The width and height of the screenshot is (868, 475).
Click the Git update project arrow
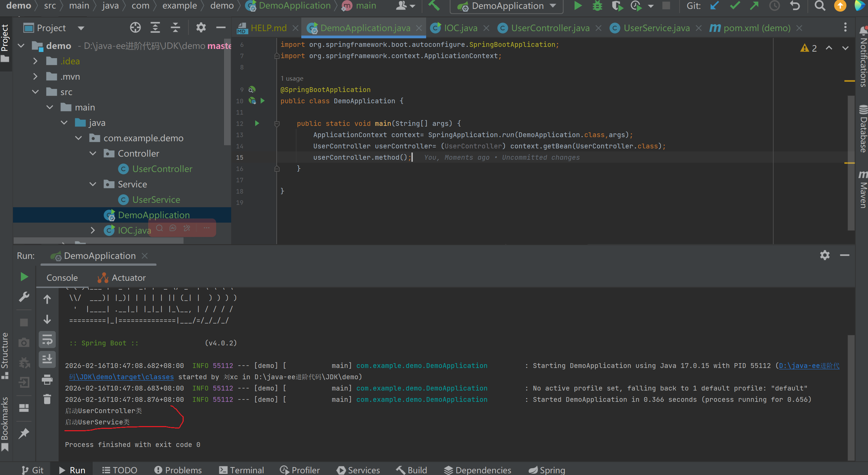tap(714, 6)
